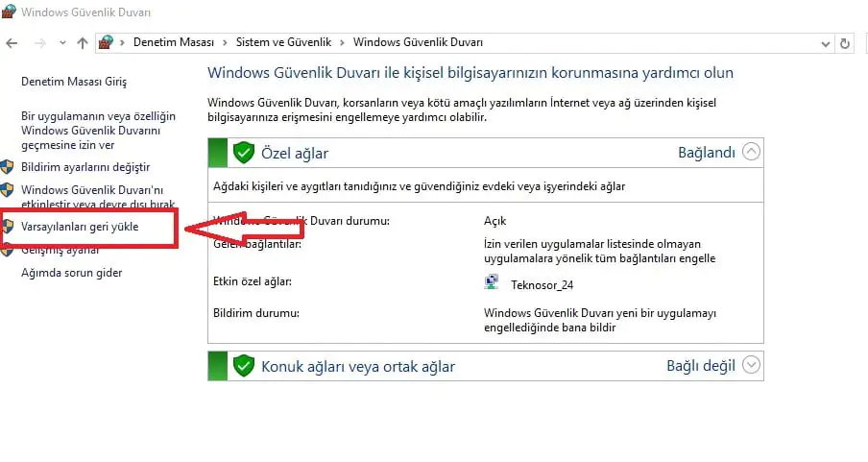Open Bildirim ayarlarını değiştir
The height and width of the screenshot is (462, 868).
pos(85,167)
